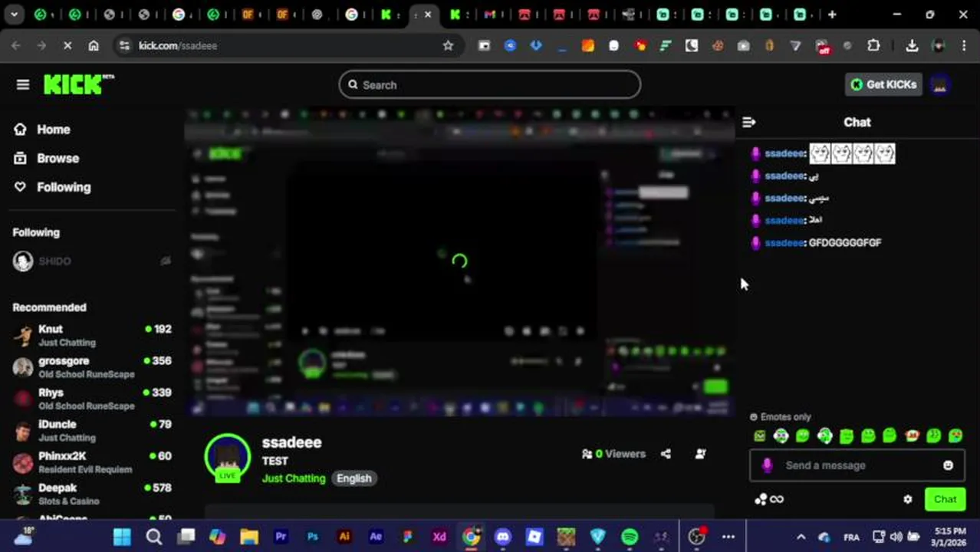Screen dimensions: 980x552
Task: Open chat settings gear icon
Action: pos(908,499)
